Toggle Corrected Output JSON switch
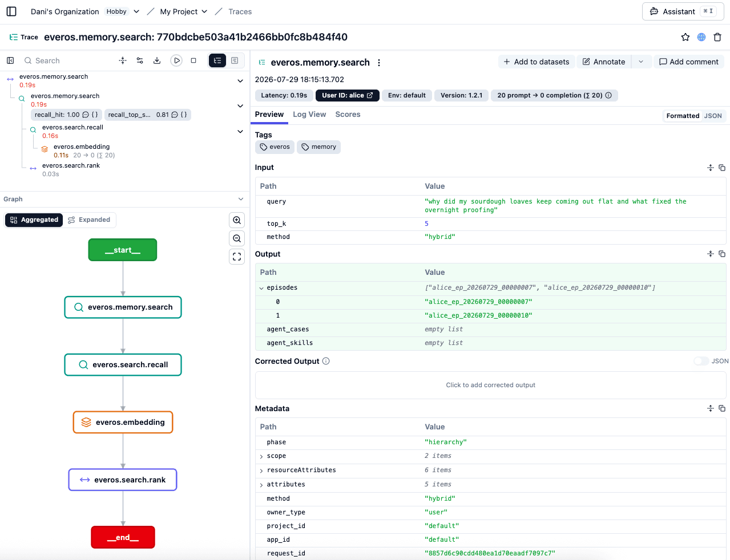The height and width of the screenshot is (560, 730). (x=701, y=361)
